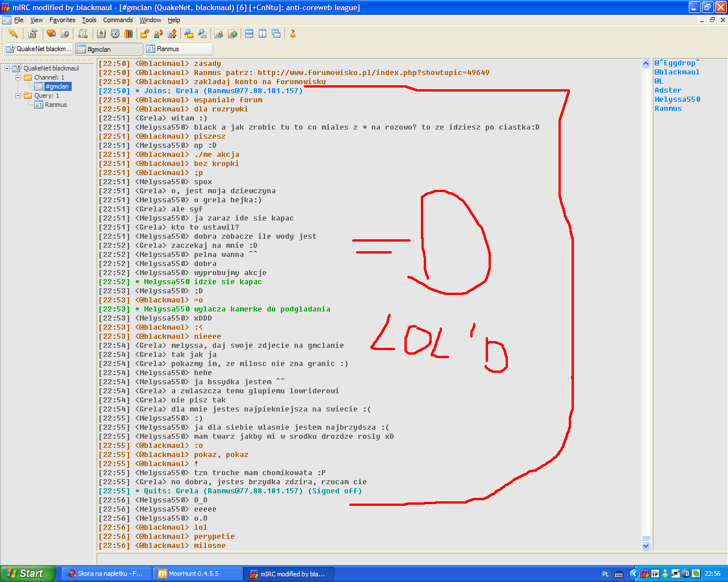Open the Favorites heart icon
Screen dimensions: 728x582
[51, 34]
